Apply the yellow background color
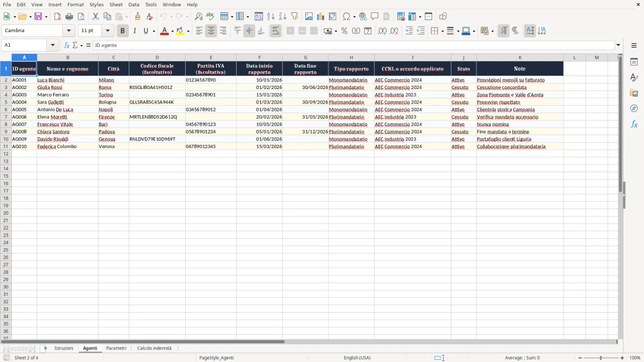 [180, 31]
